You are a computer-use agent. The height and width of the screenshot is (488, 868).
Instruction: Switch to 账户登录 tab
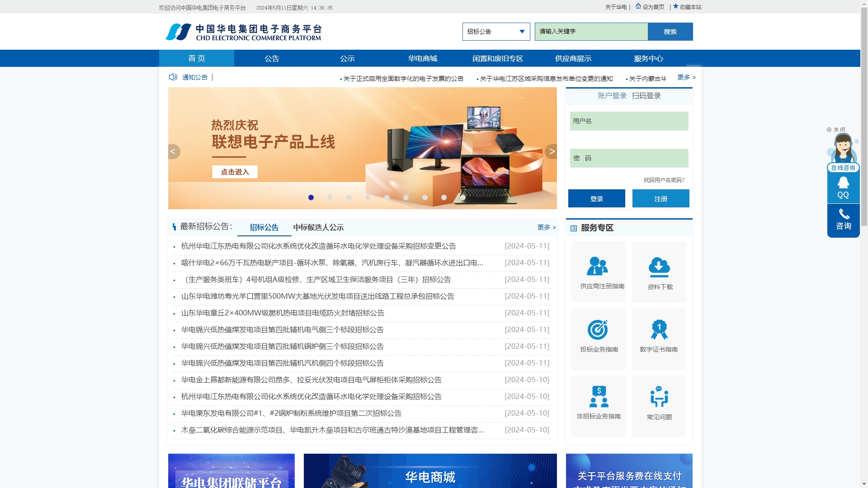point(612,96)
